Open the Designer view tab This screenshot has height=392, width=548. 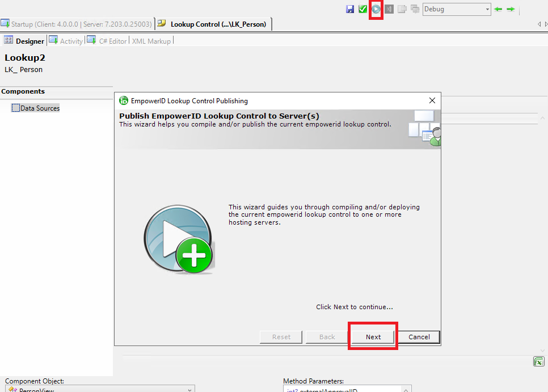click(24, 41)
